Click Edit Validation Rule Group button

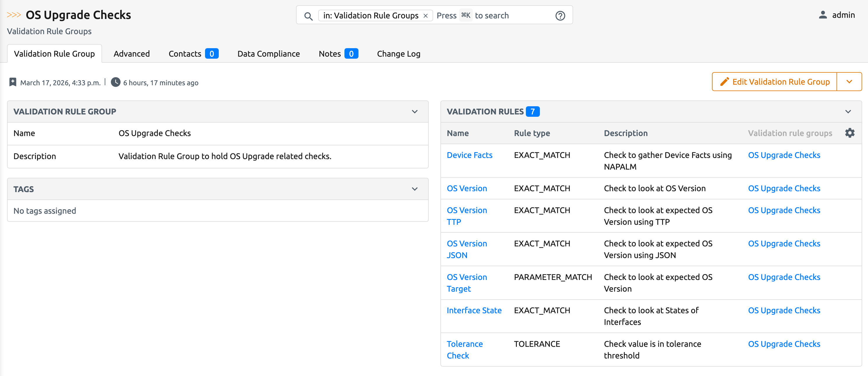pos(774,82)
